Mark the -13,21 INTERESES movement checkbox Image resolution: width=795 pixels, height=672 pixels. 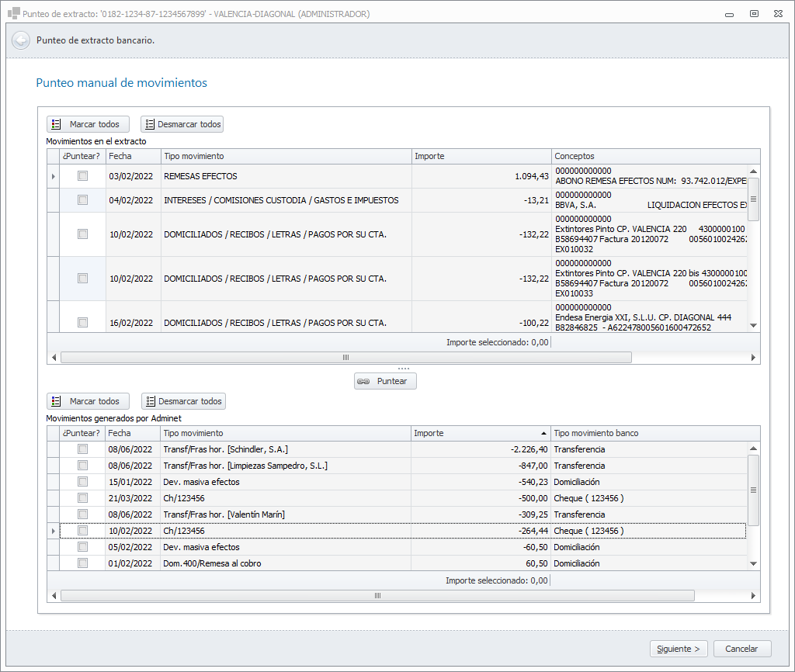point(82,200)
